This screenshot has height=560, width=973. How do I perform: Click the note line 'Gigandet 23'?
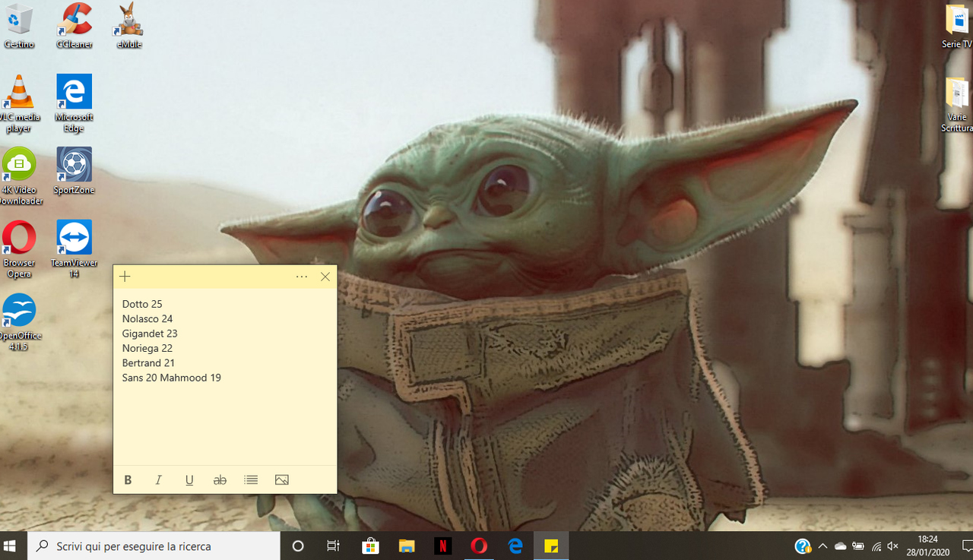click(150, 334)
